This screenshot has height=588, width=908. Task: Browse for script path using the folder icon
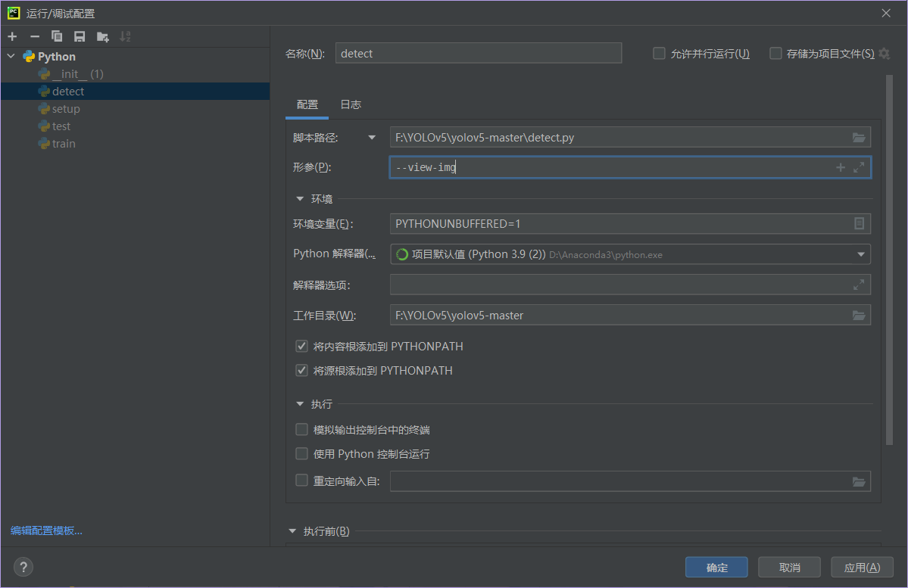tap(858, 138)
